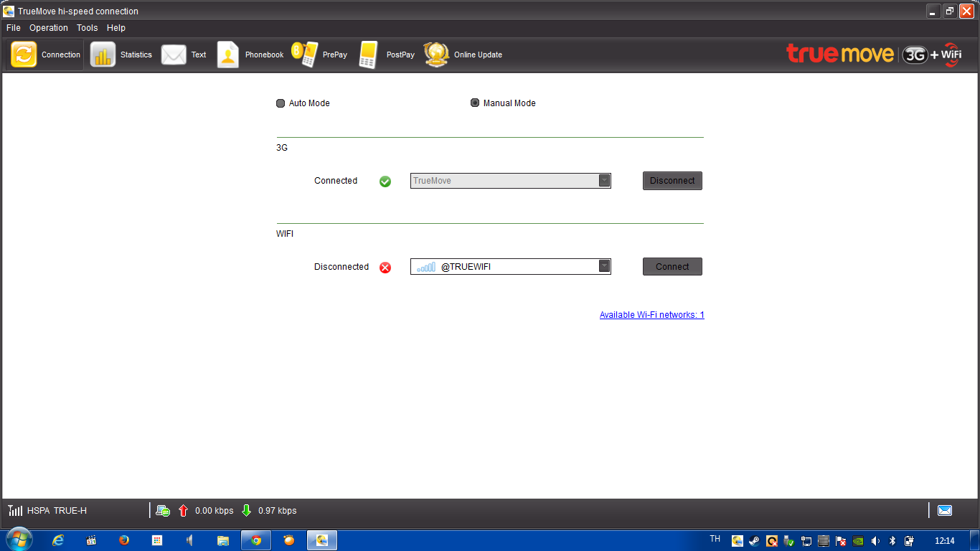Screen dimensions: 980x551
Task: Click the HSPA TRUE-H network label
Action: point(57,511)
